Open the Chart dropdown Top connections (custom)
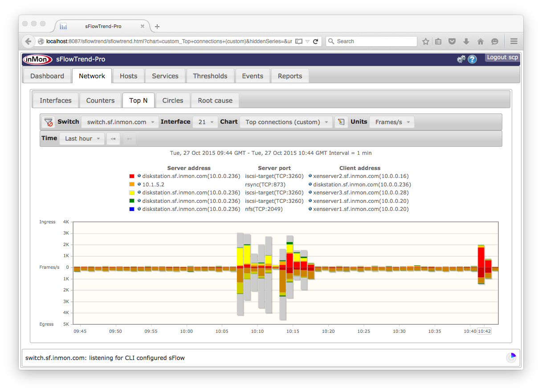This screenshot has height=392, width=542. pos(286,122)
